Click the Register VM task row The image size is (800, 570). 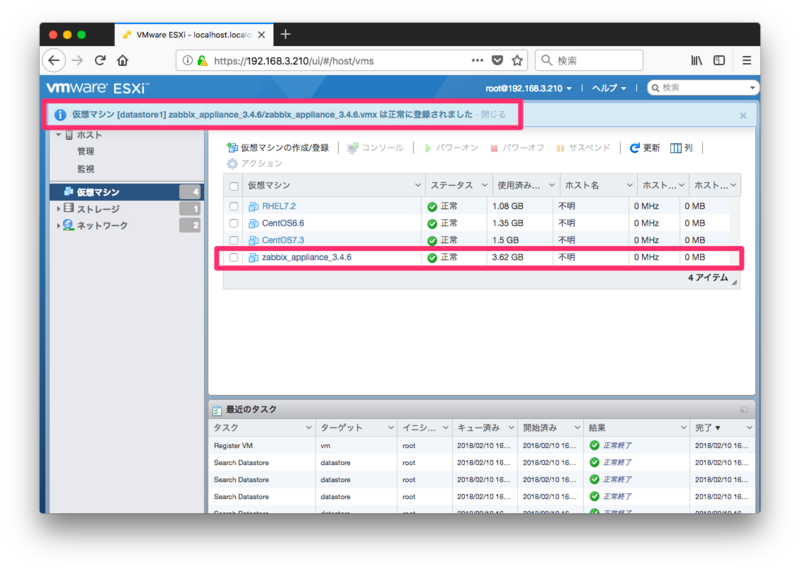[x=482, y=445]
